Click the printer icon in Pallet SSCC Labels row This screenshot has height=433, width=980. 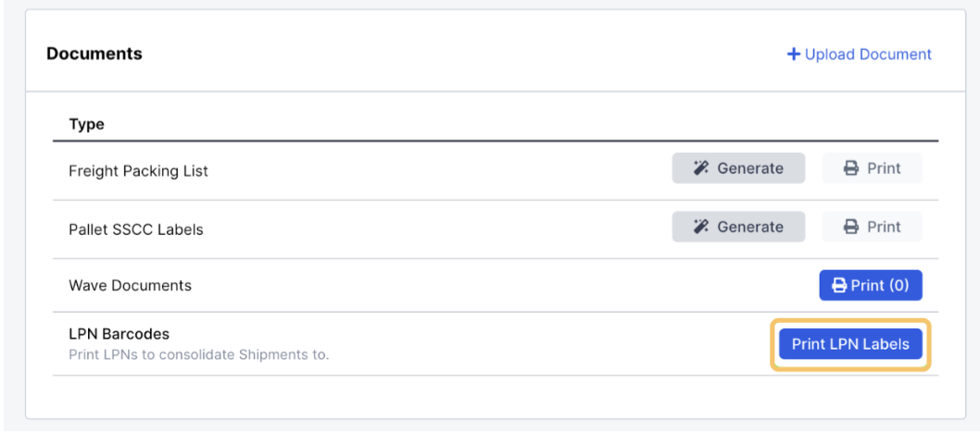(x=850, y=227)
